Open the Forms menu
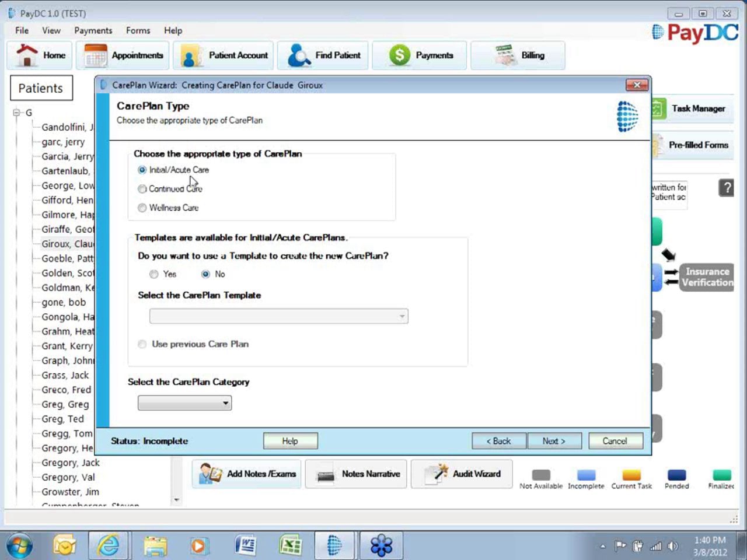Image resolution: width=747 pixels, height=560 pixels. pyautogui.click(x=138, y=30)
